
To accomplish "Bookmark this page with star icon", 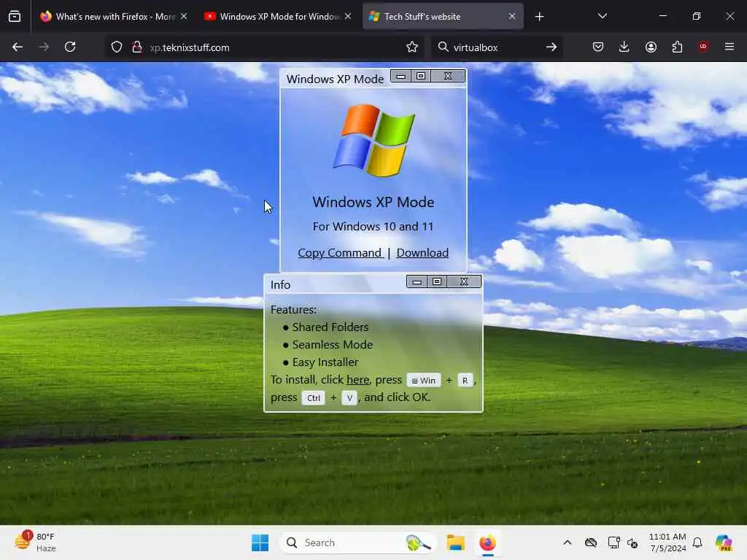I will (412, 47).
